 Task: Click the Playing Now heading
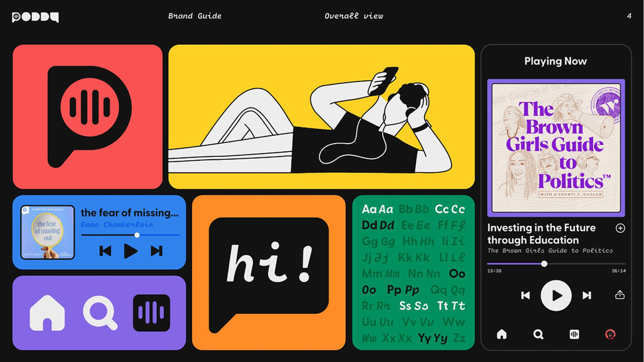556,61
